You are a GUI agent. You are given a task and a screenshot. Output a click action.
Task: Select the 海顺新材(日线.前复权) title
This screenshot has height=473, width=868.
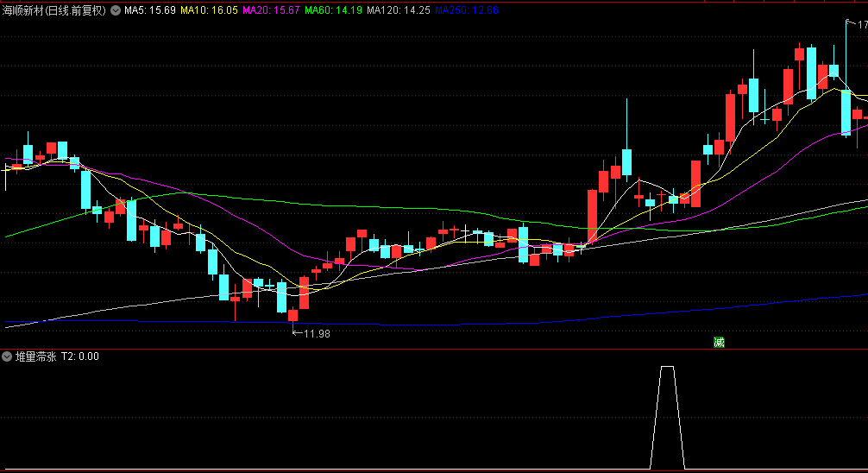(x=53, y=10)
